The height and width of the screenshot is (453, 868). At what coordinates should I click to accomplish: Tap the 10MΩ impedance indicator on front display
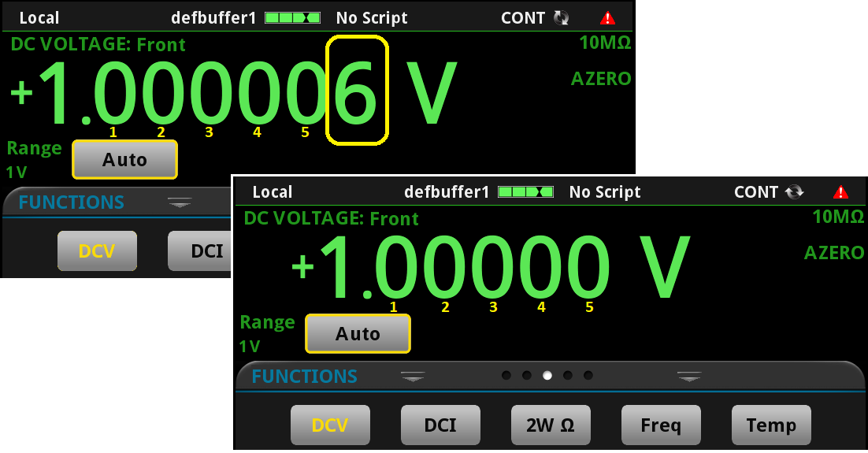pos(838,217)
